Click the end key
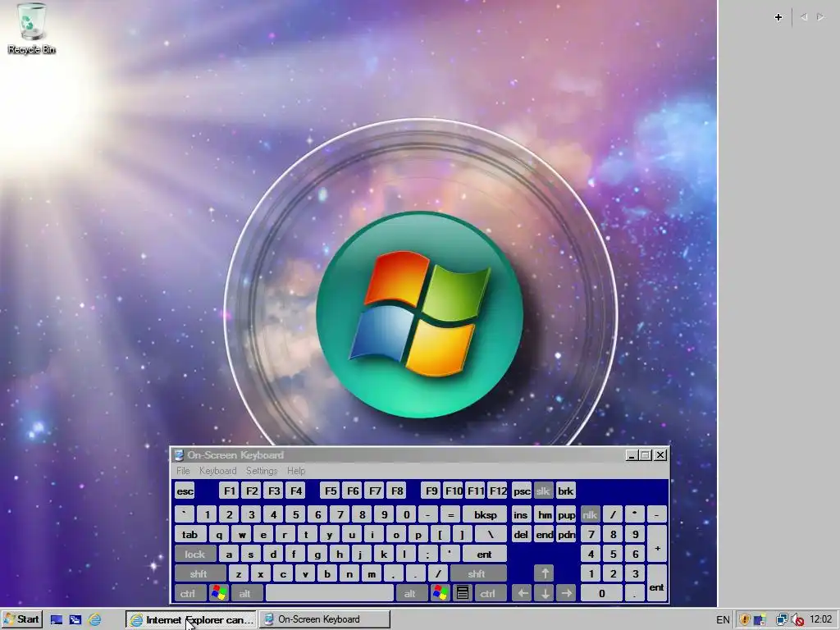Viewport: 840px width, 630px height. tap(545, 535)
